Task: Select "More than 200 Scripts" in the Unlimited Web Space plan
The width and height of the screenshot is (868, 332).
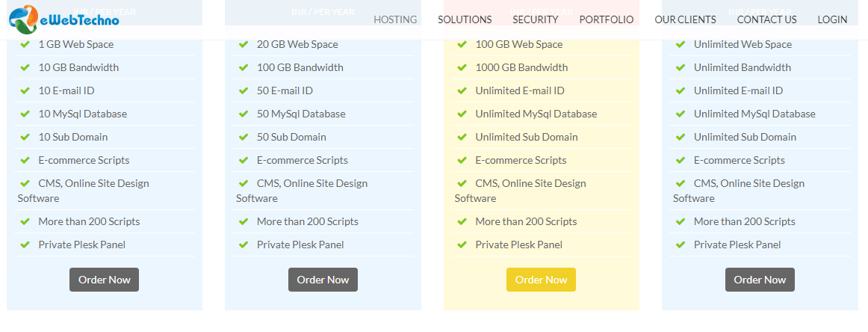Action: pyautogui.click(x=745, y=221)
